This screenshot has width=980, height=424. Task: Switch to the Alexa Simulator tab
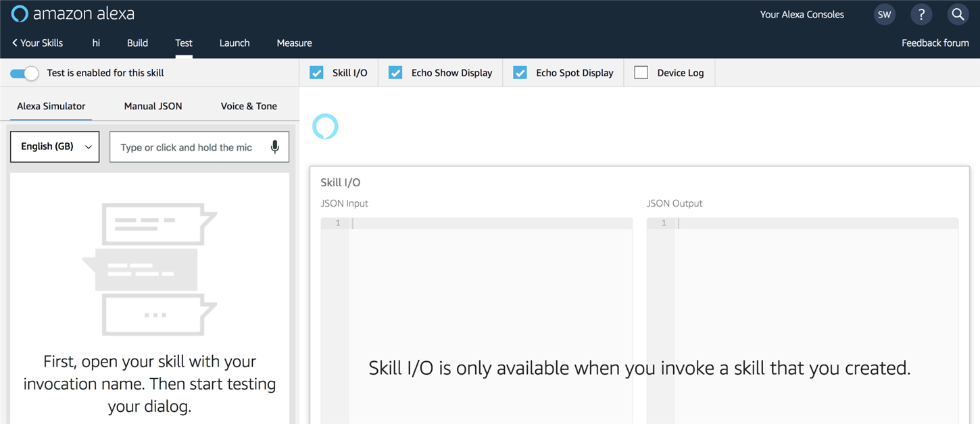(51, 106)
